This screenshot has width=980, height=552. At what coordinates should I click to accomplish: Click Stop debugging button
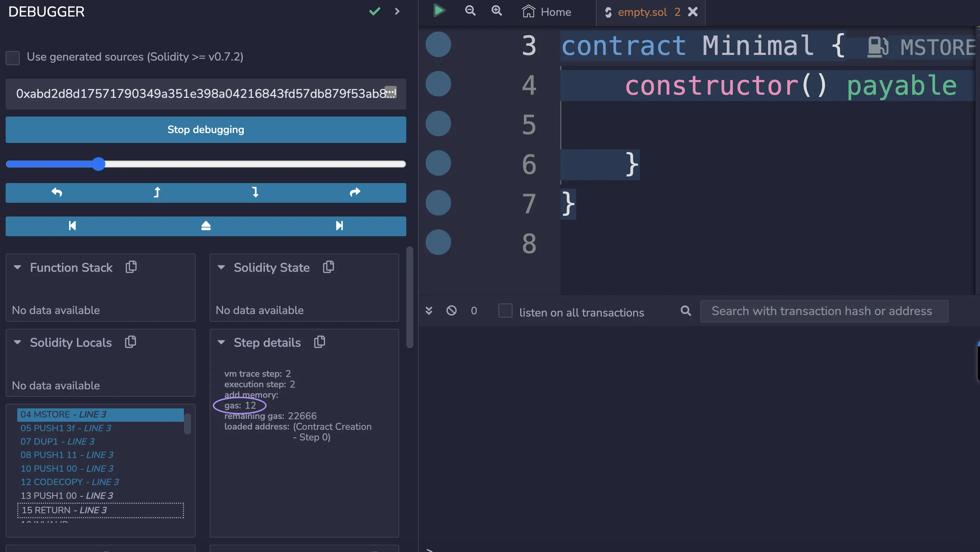coord(206,130)
